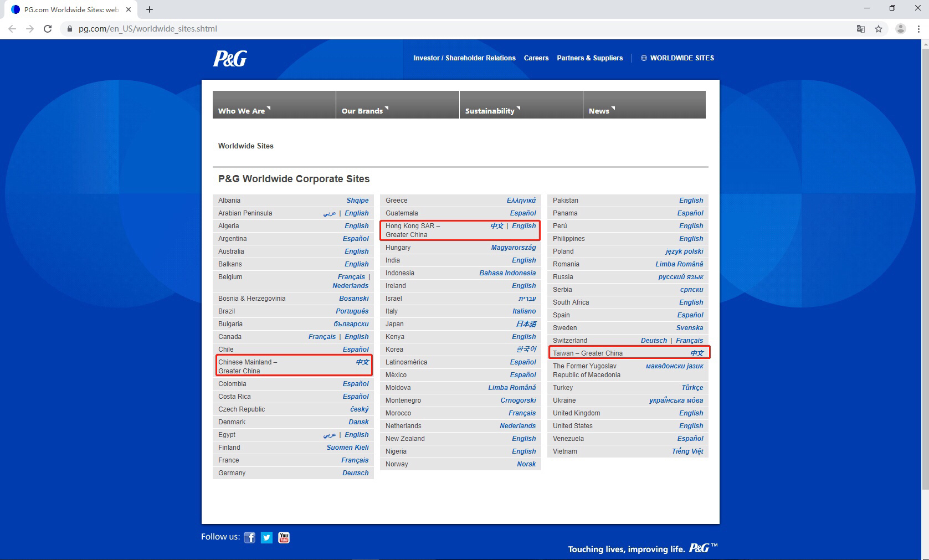Open Hungary's Magyarország link

(514, 248)
